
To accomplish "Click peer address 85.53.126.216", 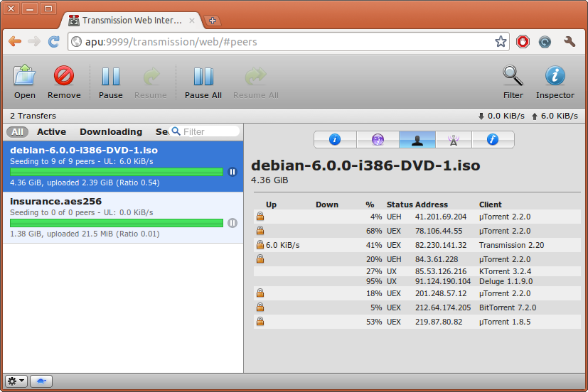I will [441, 271].
